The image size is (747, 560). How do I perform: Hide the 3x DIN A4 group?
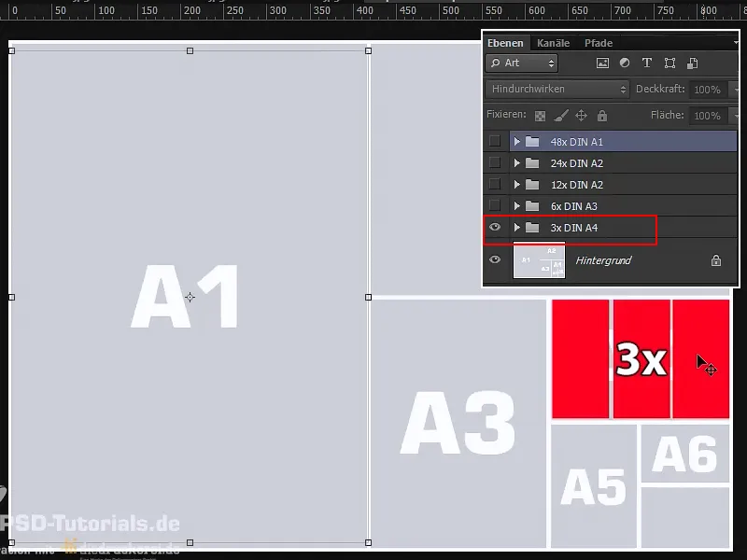click(x=495, y=227)
